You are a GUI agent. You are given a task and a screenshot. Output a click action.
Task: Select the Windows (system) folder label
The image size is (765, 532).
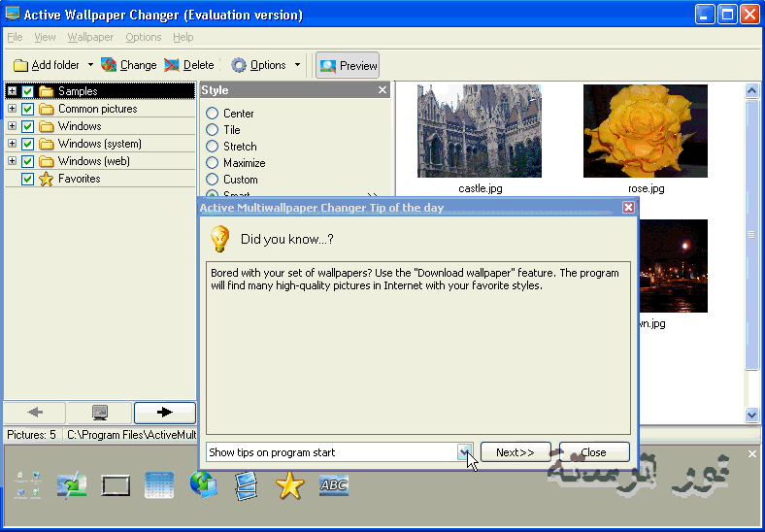click(x=100, y=144)
